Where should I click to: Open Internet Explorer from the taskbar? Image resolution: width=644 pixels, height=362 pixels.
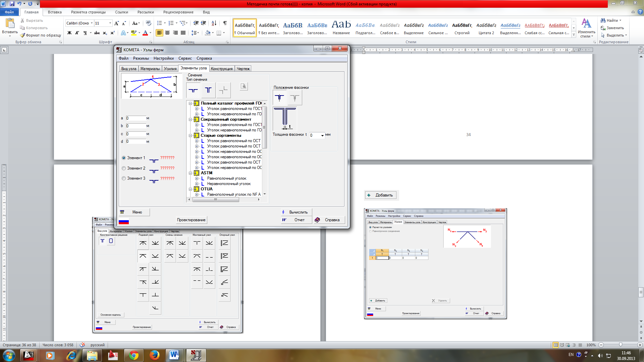pos(71,355)
